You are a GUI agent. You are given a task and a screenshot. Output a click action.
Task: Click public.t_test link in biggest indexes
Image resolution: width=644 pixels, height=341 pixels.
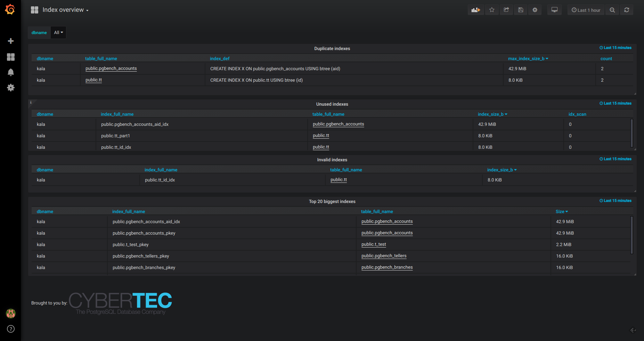pyautogui.click(x=374, y=244)
